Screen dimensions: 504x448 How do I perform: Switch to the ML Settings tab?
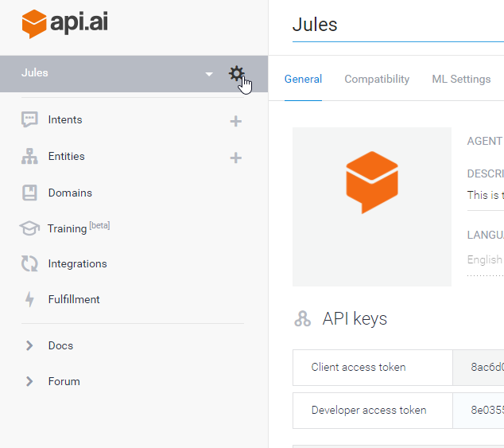coord(461,79)
